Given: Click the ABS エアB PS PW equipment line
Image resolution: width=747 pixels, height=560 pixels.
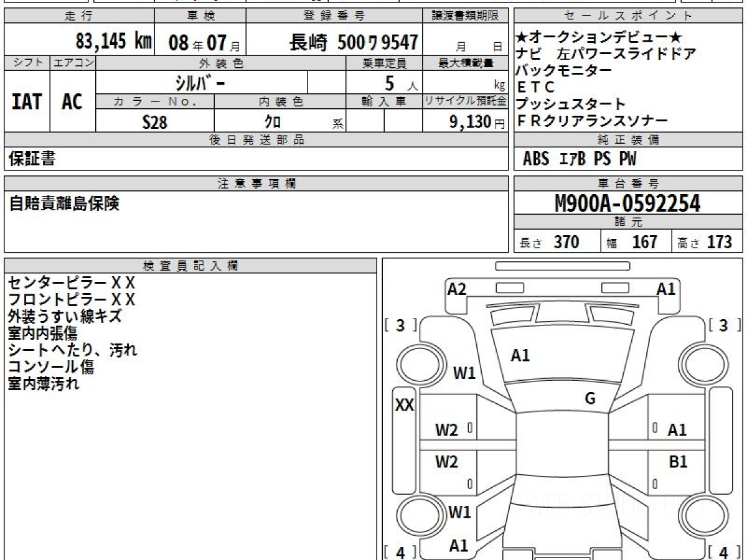Looking at the screenshot, I should [579, 159].
